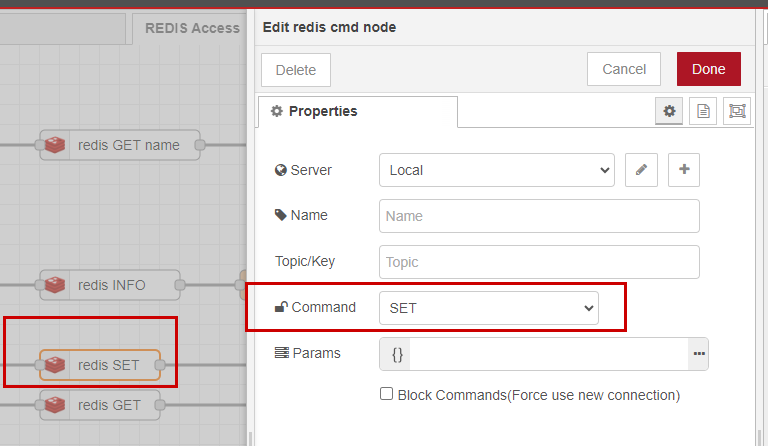Focus the Topic/Key input field

point(539,262)
